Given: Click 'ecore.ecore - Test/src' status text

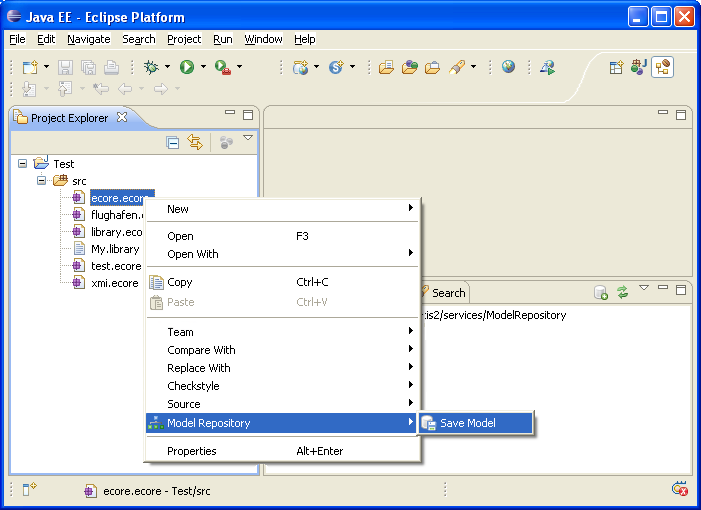Looking at the screenshot, I should (x=156, y=491).
